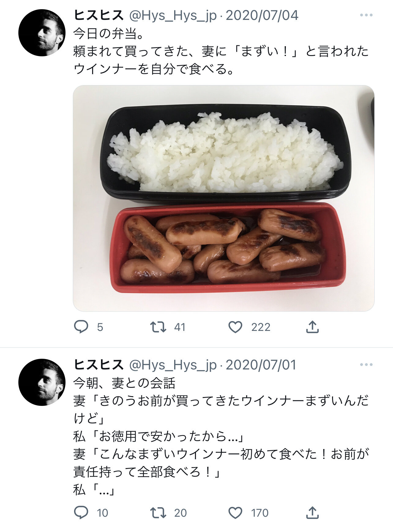Retweet the tweet with 20 retweets
The height and width of the screenshot is (532, 393).
[158, 513]
